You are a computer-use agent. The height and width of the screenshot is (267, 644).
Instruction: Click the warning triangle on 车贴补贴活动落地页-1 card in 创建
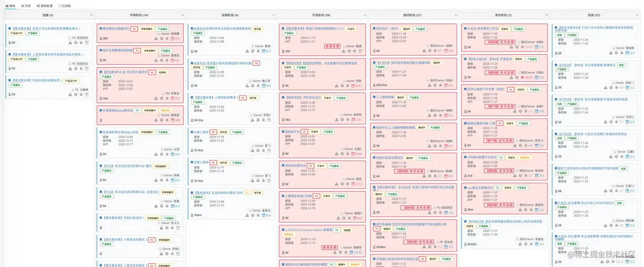click(x=71, y=95)
